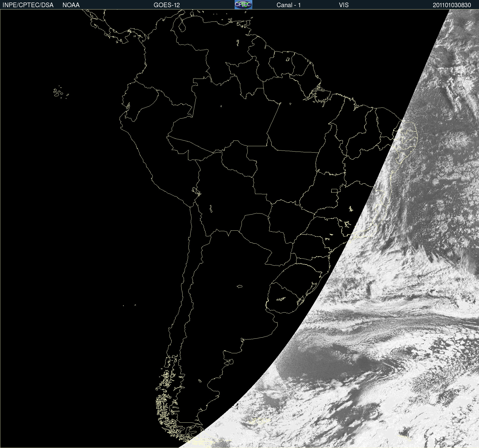The image size is (479, 448).
Task: Click the VIS channel label
Action: tap(343, 5)
